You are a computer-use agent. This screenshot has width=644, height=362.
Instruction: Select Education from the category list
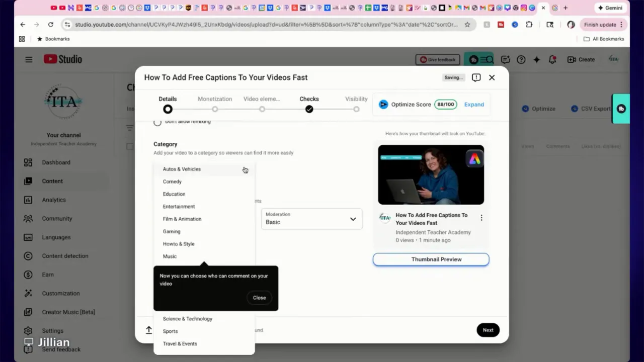point(174,194)
